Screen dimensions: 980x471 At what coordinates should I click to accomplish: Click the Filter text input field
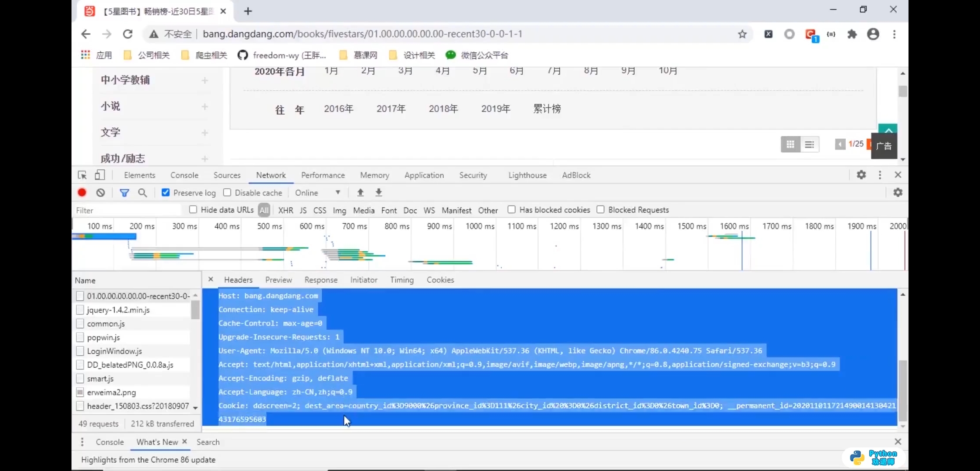click(127, 210)
